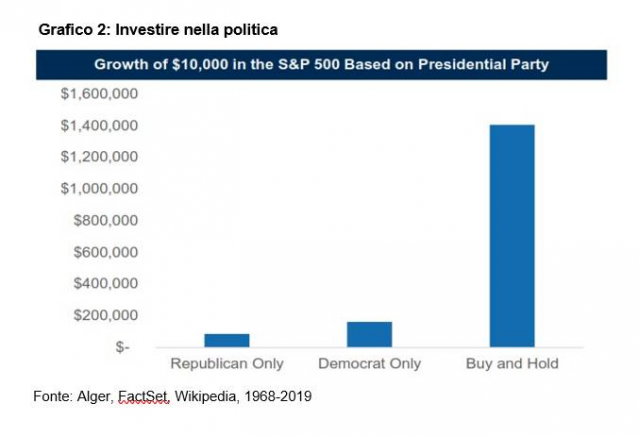This screenshot has width=639, height=437.
Task: Click the Republican Only bar
Action: [x=227, y=340]
